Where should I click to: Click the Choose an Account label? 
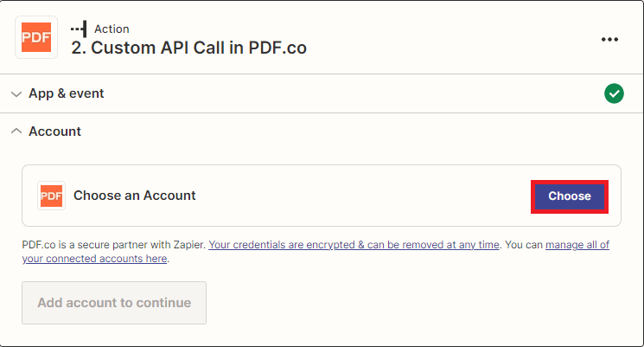tap(135, 196)
